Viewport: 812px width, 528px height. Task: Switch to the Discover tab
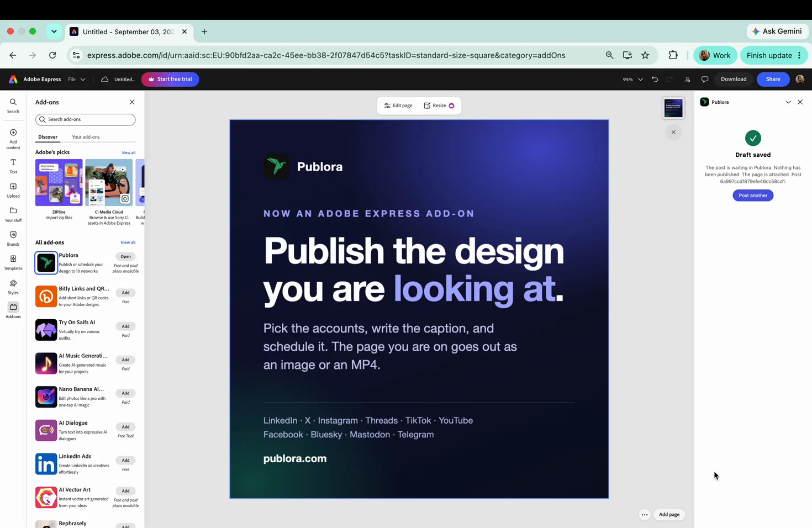pos(48,137)
